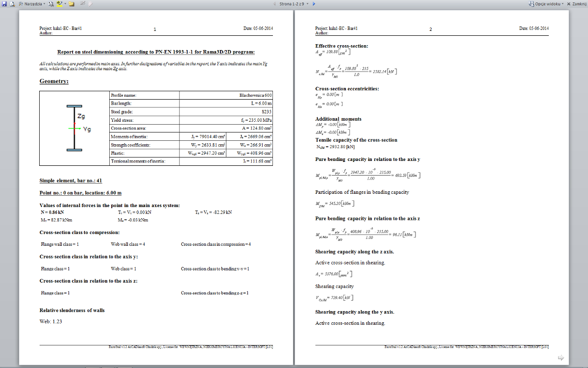Viewport: 588px width, 368px height.
Task: Go to previous page arrow
Action: [x=273, y=4]
